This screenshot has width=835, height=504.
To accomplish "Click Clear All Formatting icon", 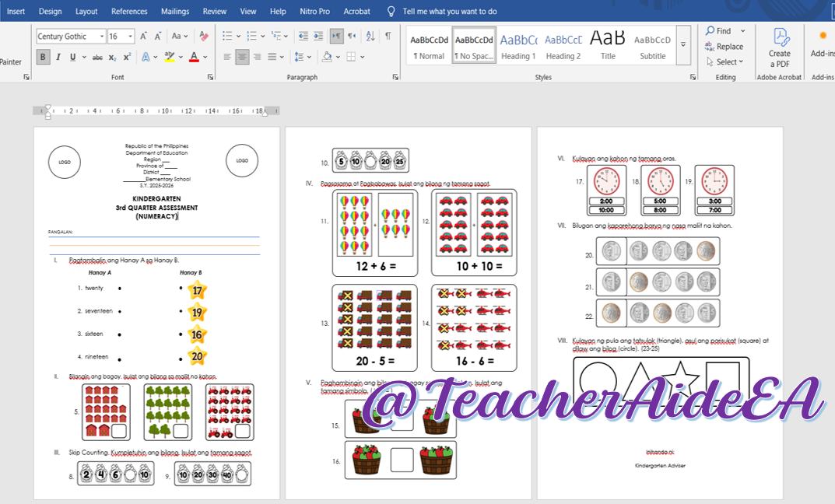I will click(203, 37).
